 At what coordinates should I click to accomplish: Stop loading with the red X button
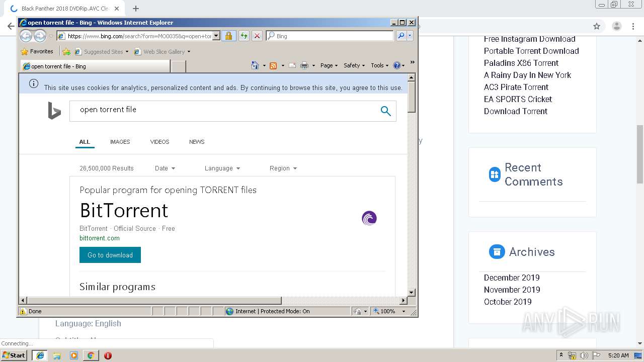click(257, 36)
